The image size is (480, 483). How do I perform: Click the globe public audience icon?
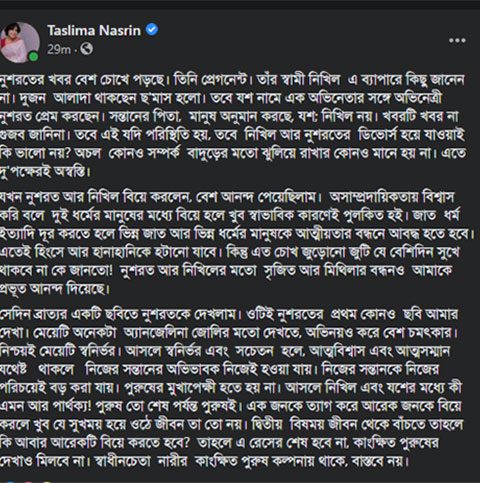[87, 49]
